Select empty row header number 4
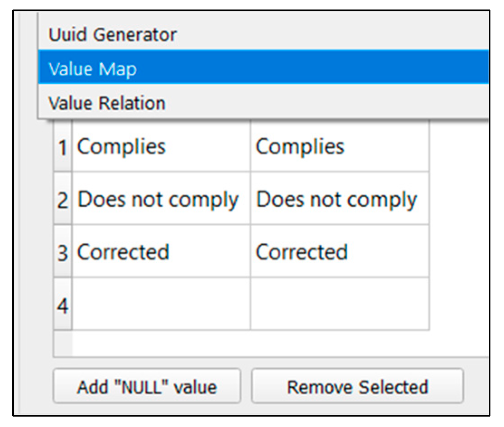Viewport: 504px width, 427px height. pyautogui.click(x=63, y=305)
